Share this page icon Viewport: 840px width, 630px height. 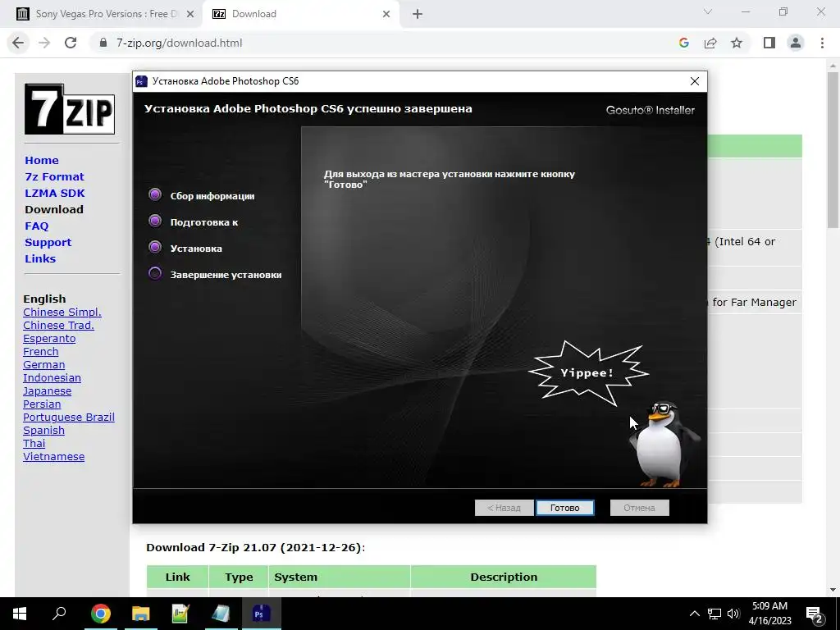[x=710, y=43]
